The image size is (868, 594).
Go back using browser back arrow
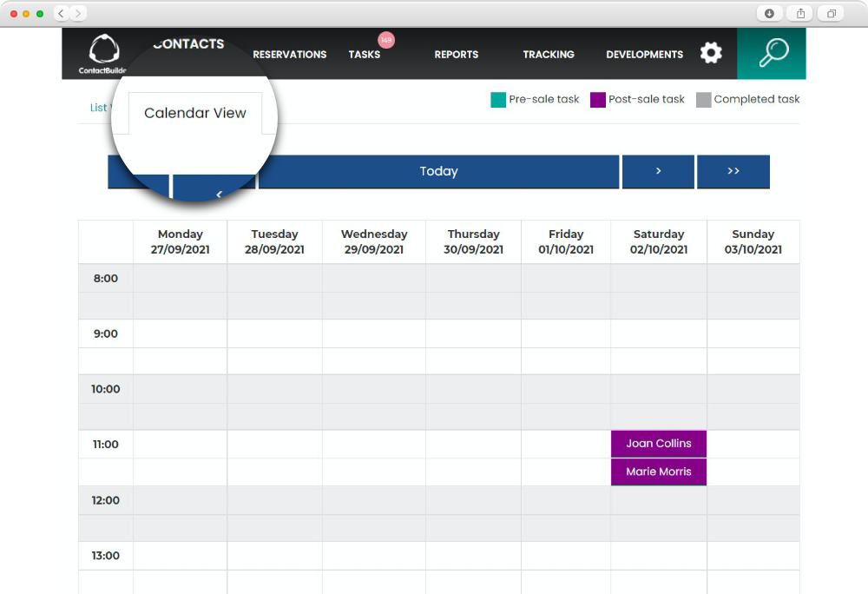click(x=62, y=13)
